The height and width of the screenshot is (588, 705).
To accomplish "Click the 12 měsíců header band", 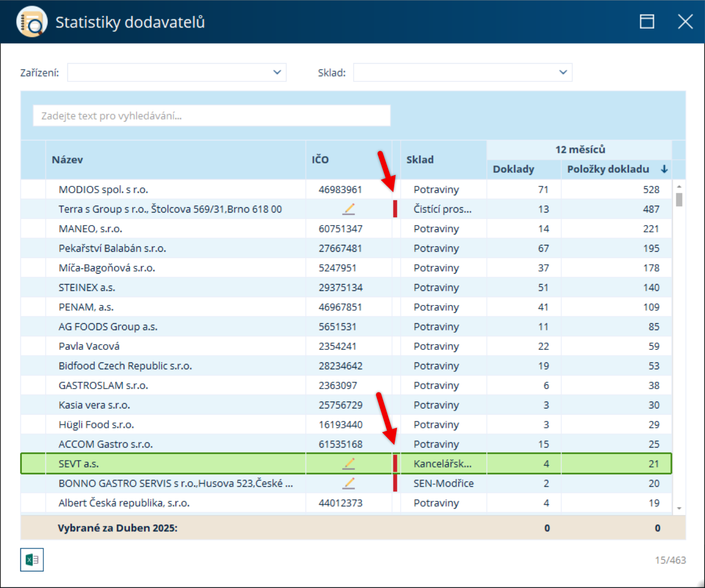I will 580,150.
